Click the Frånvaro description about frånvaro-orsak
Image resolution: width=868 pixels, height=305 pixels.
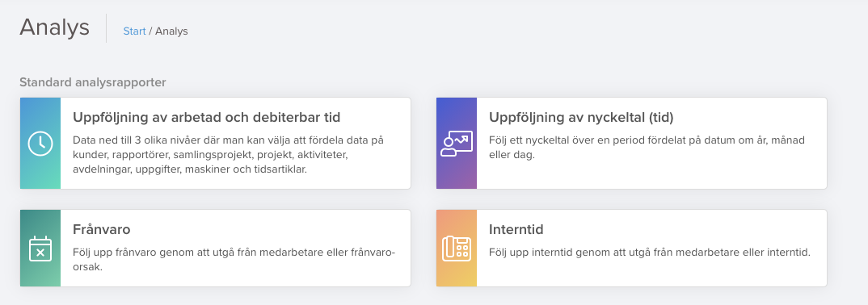coord(234,260)
